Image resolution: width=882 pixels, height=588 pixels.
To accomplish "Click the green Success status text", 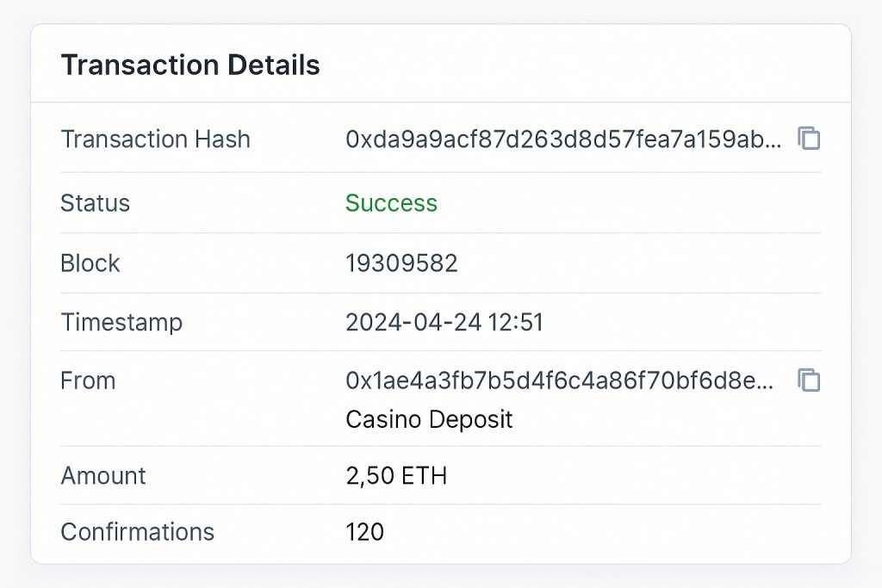I will pyautogui.click(x=391, y=203).
